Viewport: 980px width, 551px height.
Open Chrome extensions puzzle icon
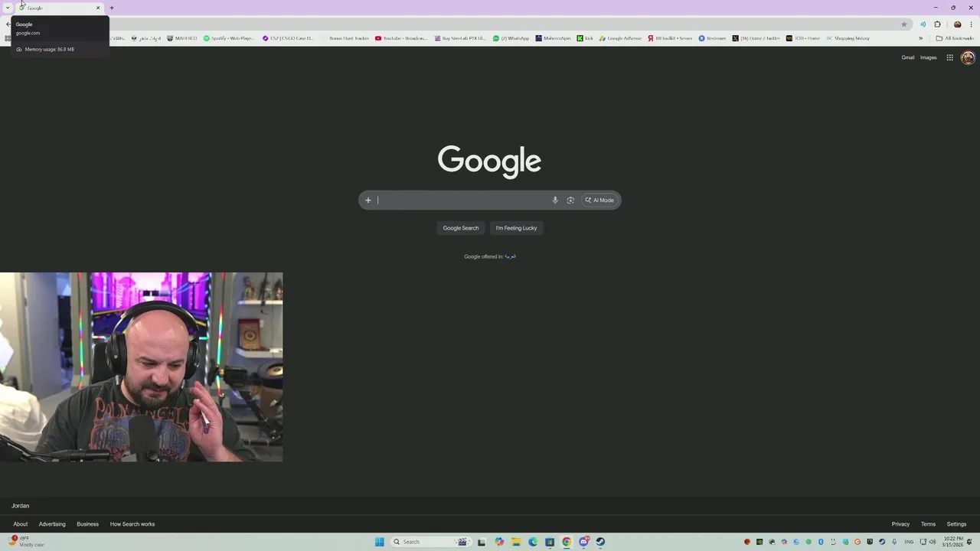[x=937, y=24]
